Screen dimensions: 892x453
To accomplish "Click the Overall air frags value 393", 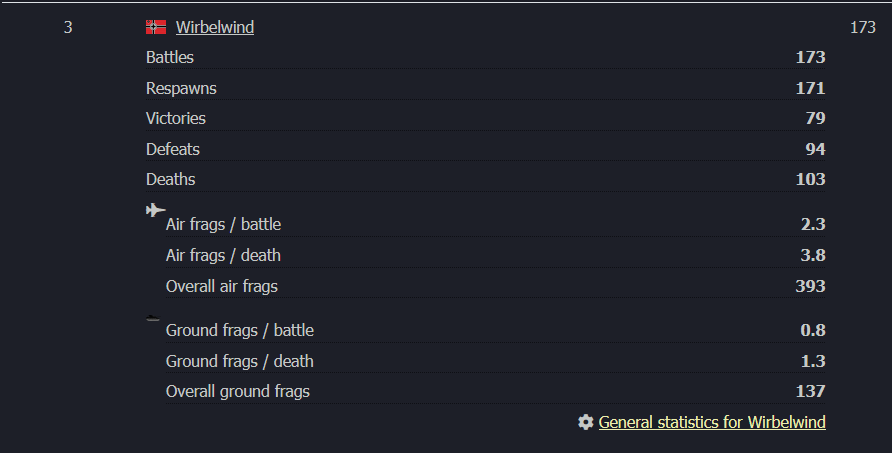I will point(811,286).
